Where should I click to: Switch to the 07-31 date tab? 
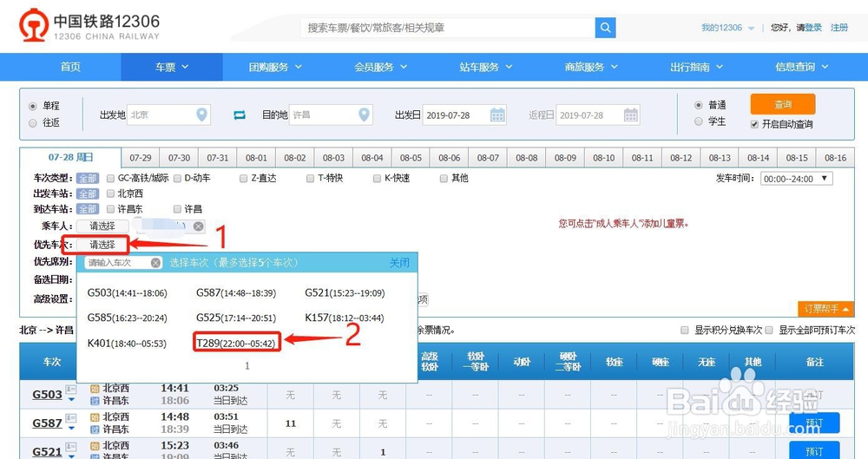[x=218, y=158]
